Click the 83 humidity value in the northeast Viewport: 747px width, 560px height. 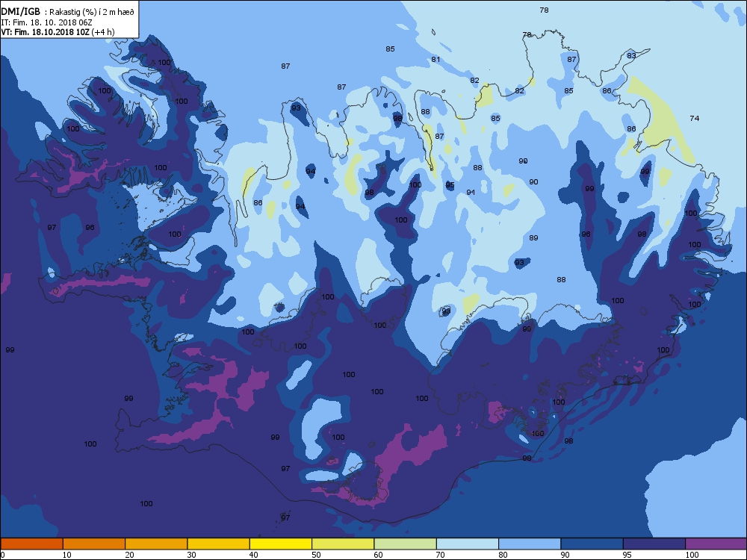click(631, 56)
